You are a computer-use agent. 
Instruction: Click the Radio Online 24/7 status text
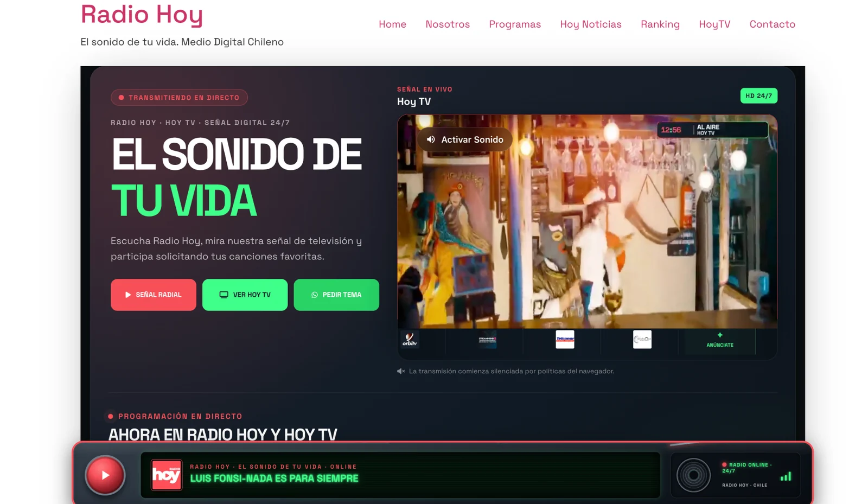pos(746,468)
